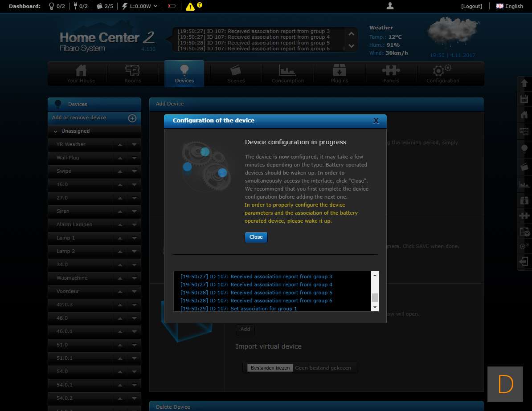Click the Close button in the dialog
Screen dimensions: 532x411
pyautogui.click(x=256, y=237)
